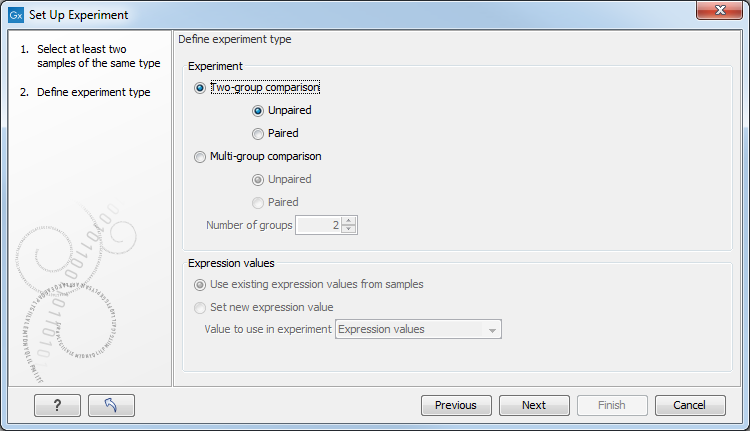Increase Number of groups with up arrow
The height and width of the screenshot is (431, 750).
pyautogui.click(x=348, y=221)
